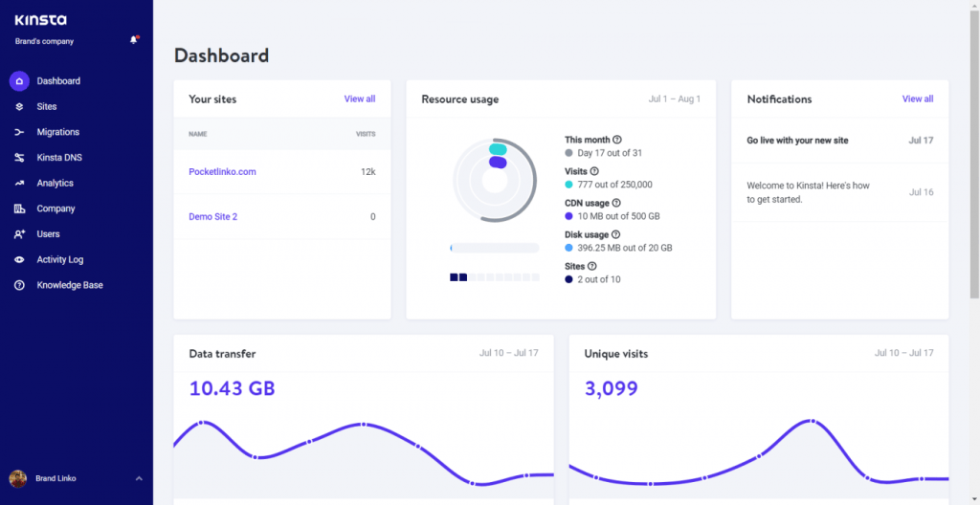Screen dimensions: 980x505
Task: Click the Kinsta logo
Action: click(x=40, y=21)
